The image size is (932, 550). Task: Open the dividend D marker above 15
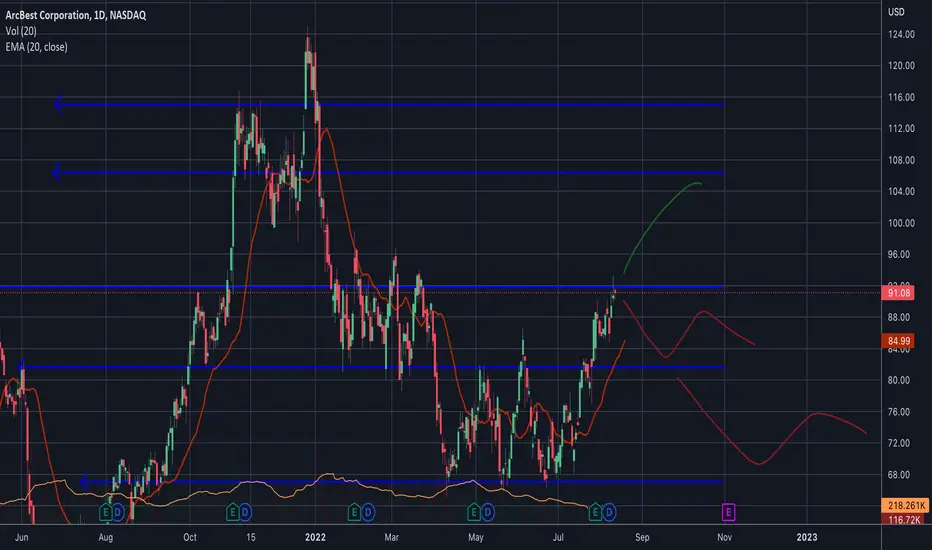[x=245, y=512]
